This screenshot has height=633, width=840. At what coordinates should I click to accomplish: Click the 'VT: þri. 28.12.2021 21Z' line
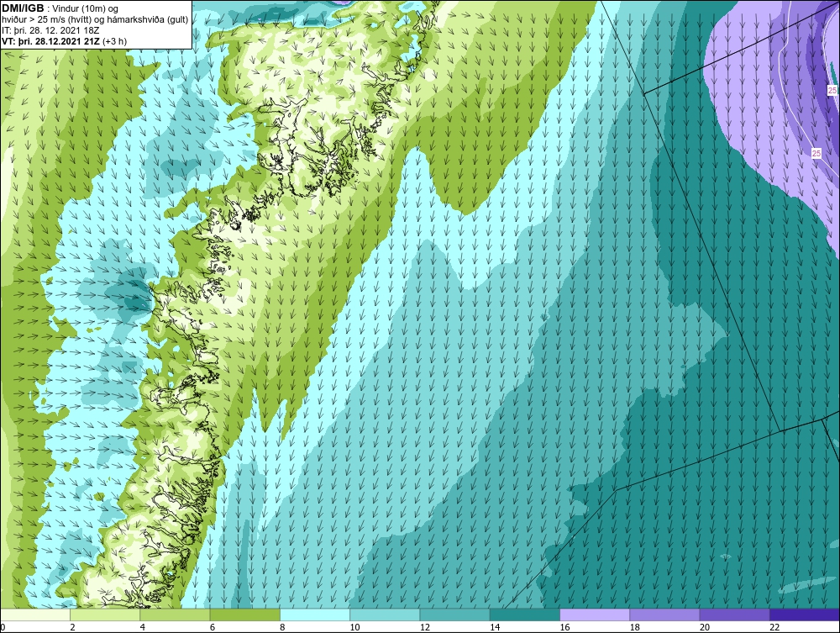click(x=50, y=41)
